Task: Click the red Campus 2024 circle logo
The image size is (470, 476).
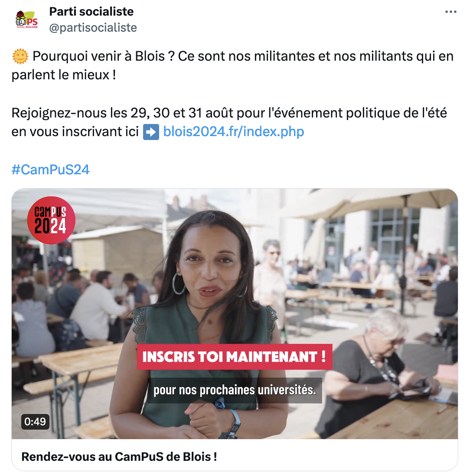Action: pyautogui.click(x=51, y=220)
